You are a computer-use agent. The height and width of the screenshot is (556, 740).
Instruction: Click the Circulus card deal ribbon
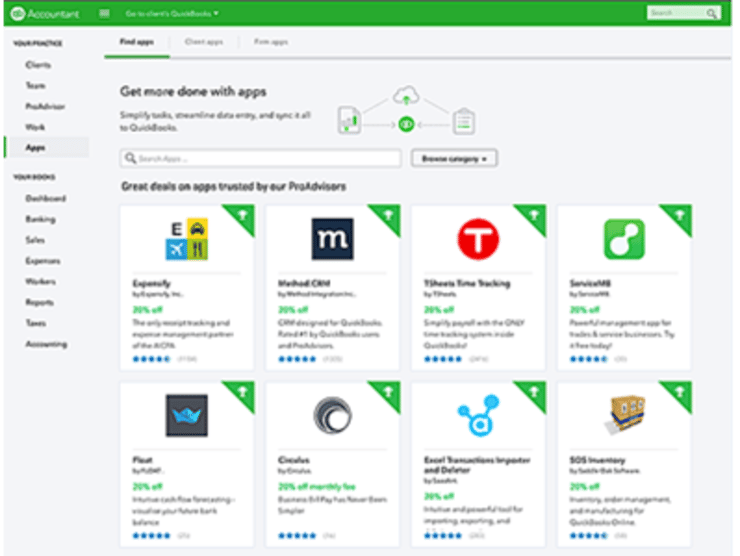[x=387, y=393]
